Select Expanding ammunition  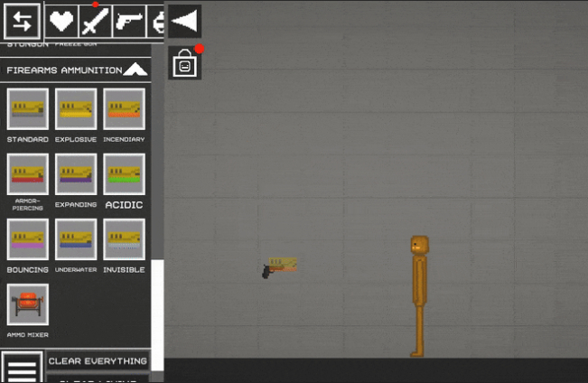pyautogui.click(x=76, y=174)
